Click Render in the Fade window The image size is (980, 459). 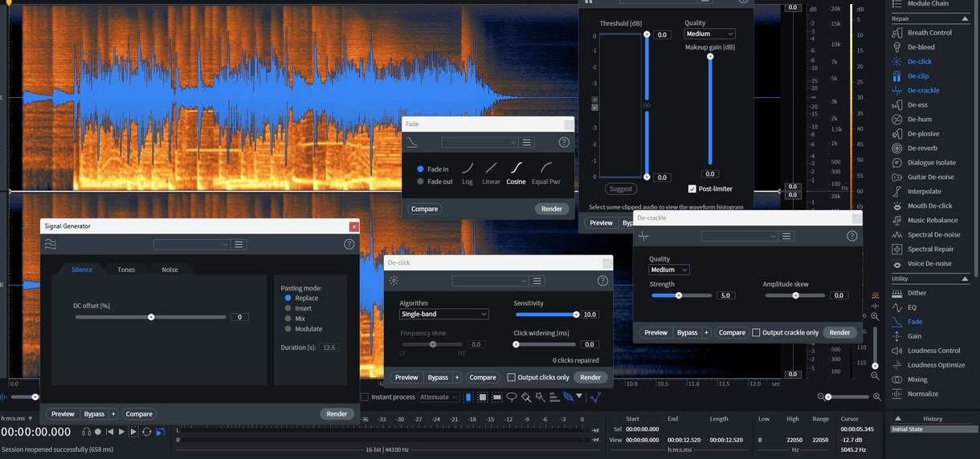pyautogui.click(x=552, y=209)
